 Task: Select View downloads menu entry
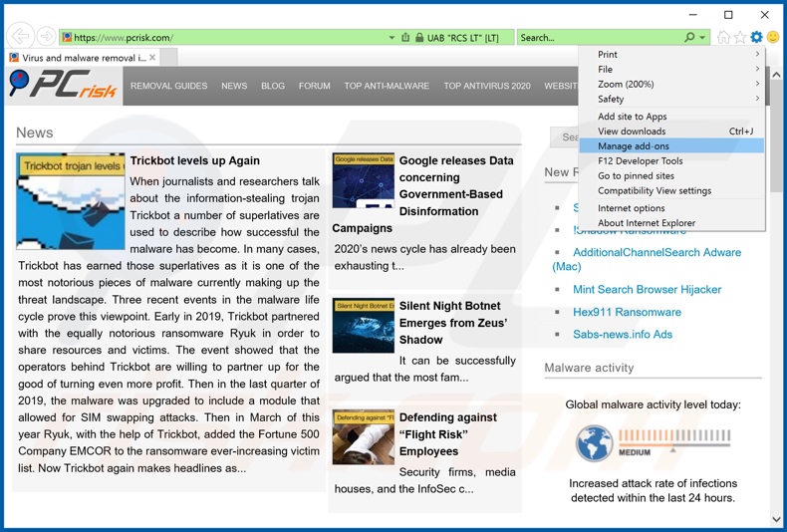coord(672,131)
